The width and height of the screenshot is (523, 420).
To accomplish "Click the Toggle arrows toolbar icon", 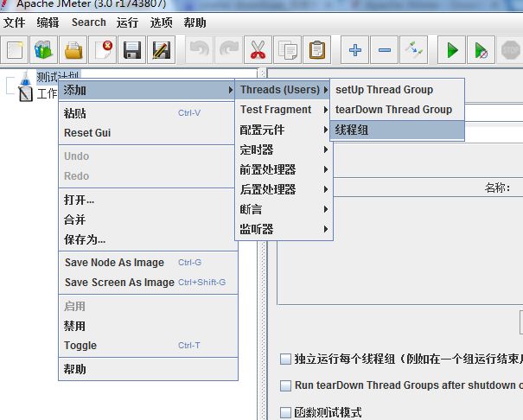I will (x=413, y=50).
